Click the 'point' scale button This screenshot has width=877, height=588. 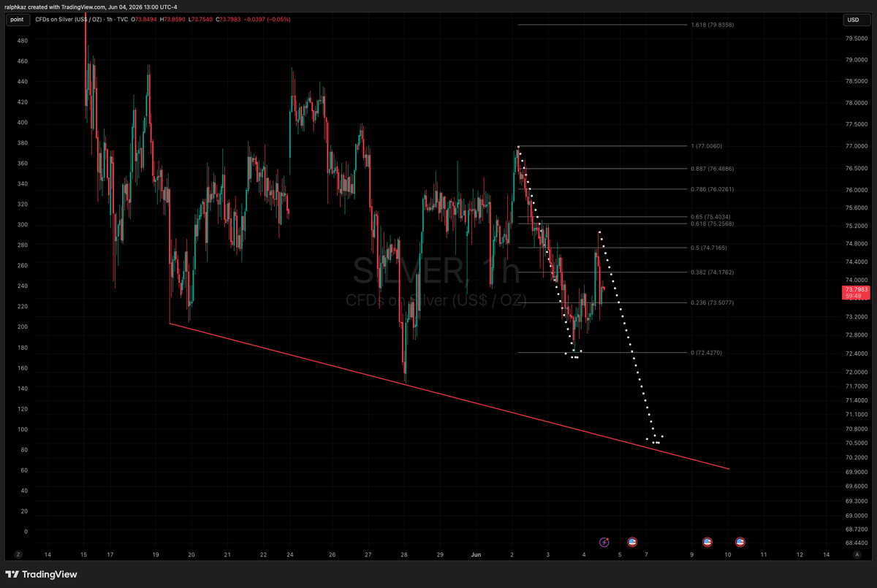coord(18,20)
